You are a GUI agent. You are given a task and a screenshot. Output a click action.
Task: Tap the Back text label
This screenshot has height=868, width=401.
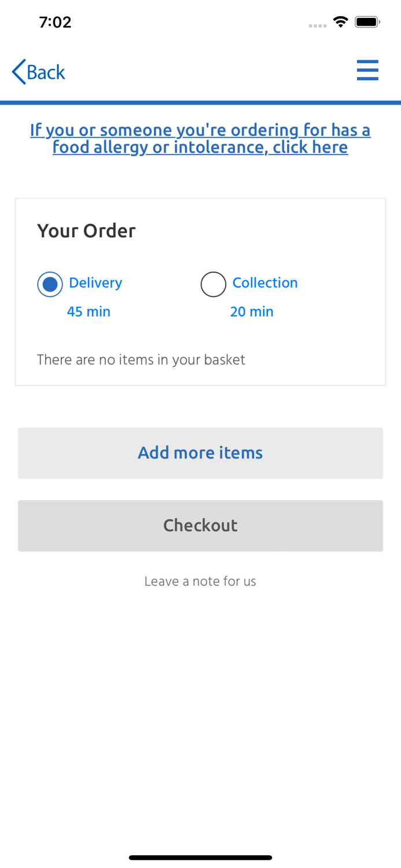click(x=46, y=72)
